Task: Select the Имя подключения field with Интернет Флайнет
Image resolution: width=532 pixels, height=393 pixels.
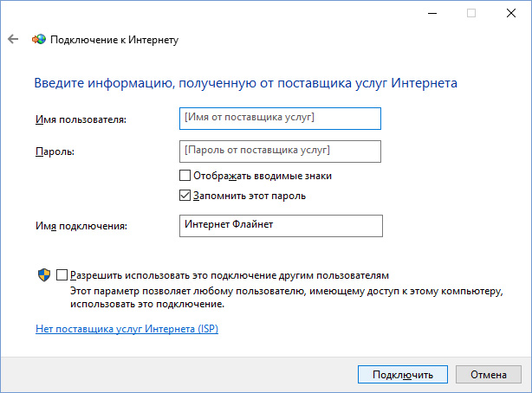Action: [281, 225]
